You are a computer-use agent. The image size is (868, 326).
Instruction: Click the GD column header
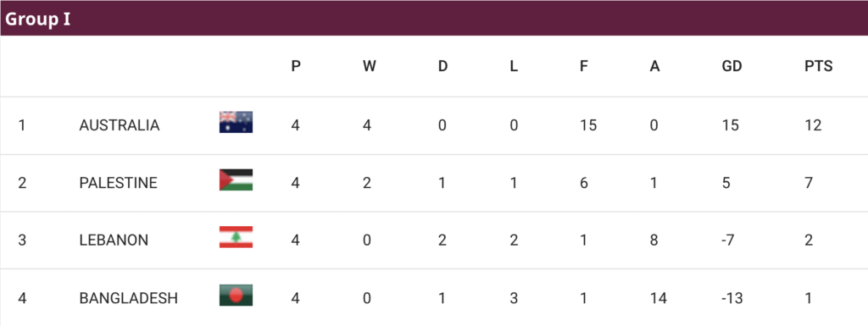coord(732,66)
